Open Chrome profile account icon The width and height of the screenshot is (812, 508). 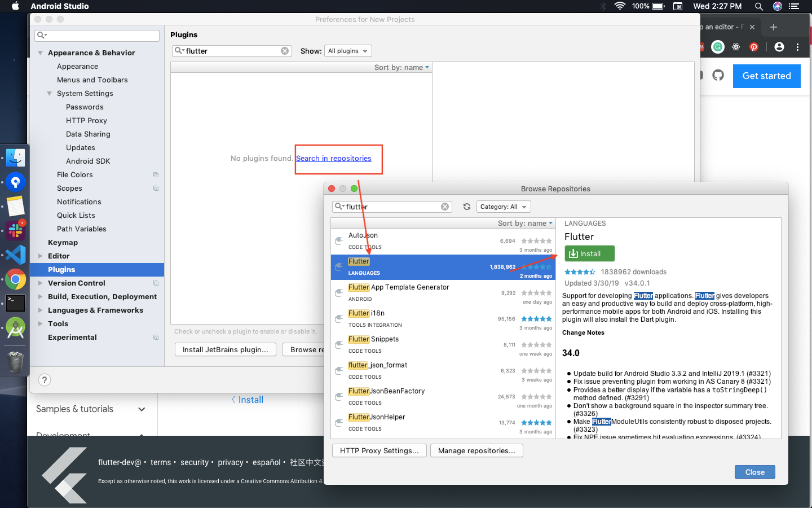[779, 47]
